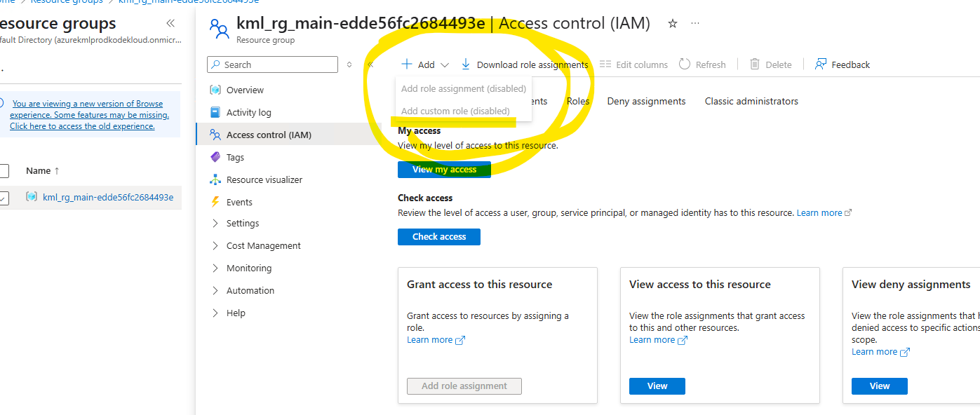The image size is (980, 415).
Task: Open Learn more in Grant access card
Action: click(x=436, y=340)
